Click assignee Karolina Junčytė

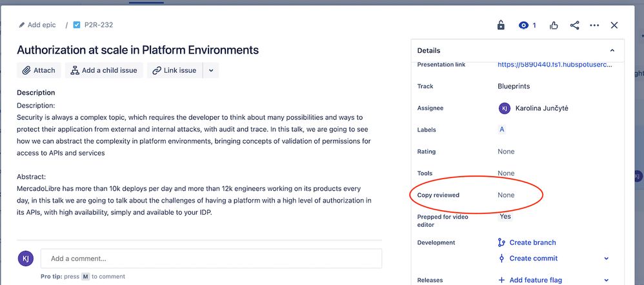click(x=534, y=108)
